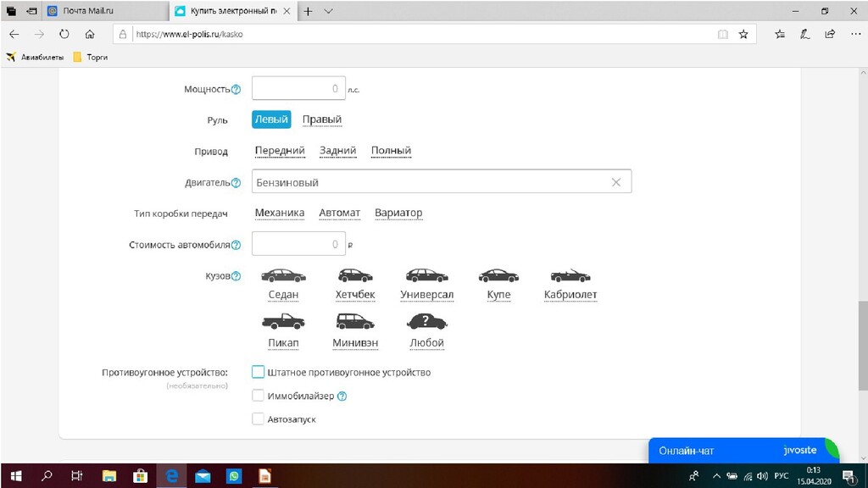
Task: Go back in browser
Action: tap(14, 34)
